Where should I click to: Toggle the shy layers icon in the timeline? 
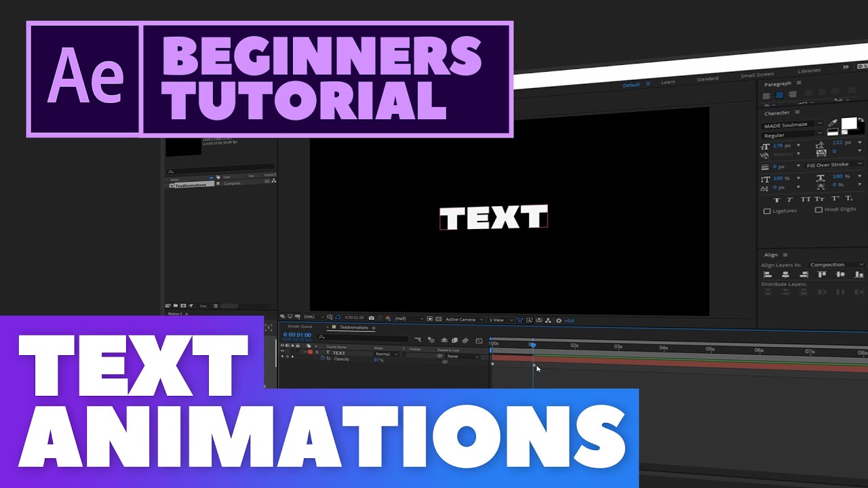click(444, 340)
